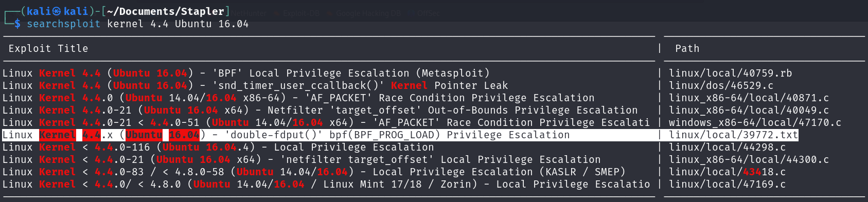Viewport: 868px width, 202px height.
Task: Click path linux/local/43418.c
Action: tap(728, 172)
